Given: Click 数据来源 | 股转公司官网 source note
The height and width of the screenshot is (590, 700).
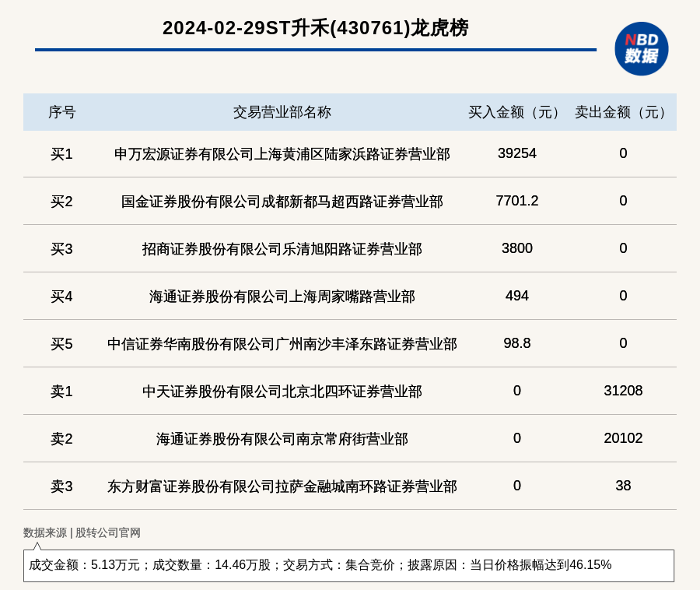Looking at the screenshot, I should click(x=82, y=533).
